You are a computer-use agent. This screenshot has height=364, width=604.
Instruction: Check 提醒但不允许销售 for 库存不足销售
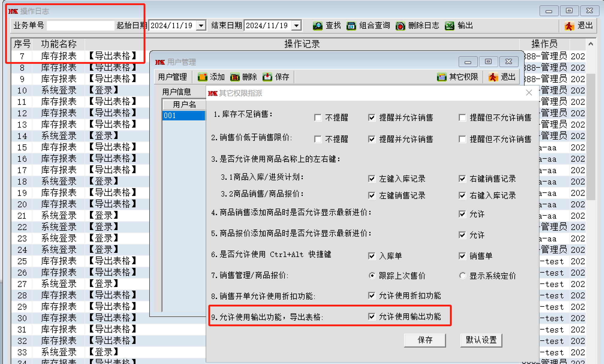click(x=463, y=117)
